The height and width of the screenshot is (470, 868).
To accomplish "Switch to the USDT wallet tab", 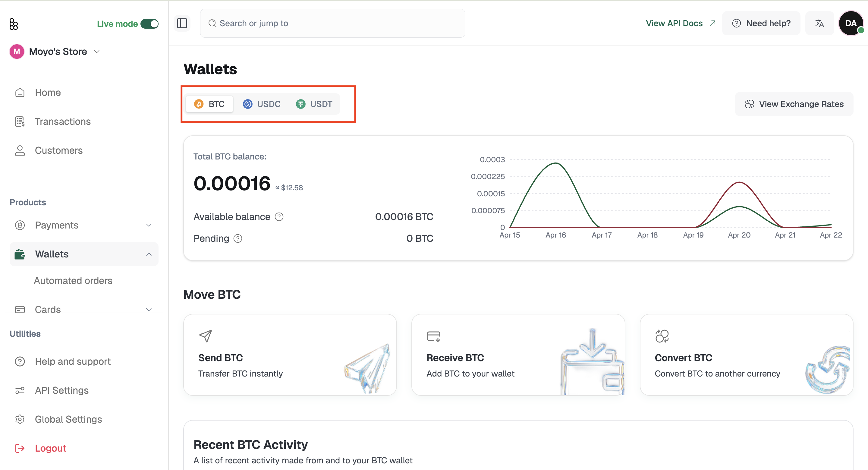I will (314, 104).
